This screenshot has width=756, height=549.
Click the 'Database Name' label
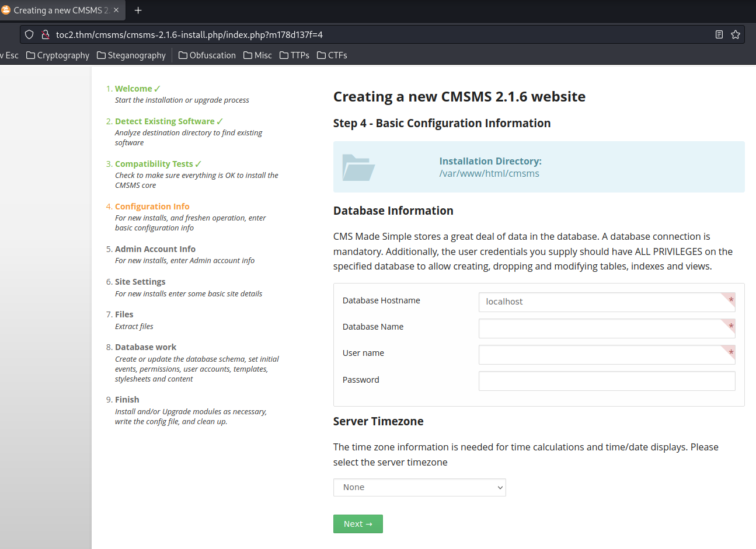click(x=373, y=327)
